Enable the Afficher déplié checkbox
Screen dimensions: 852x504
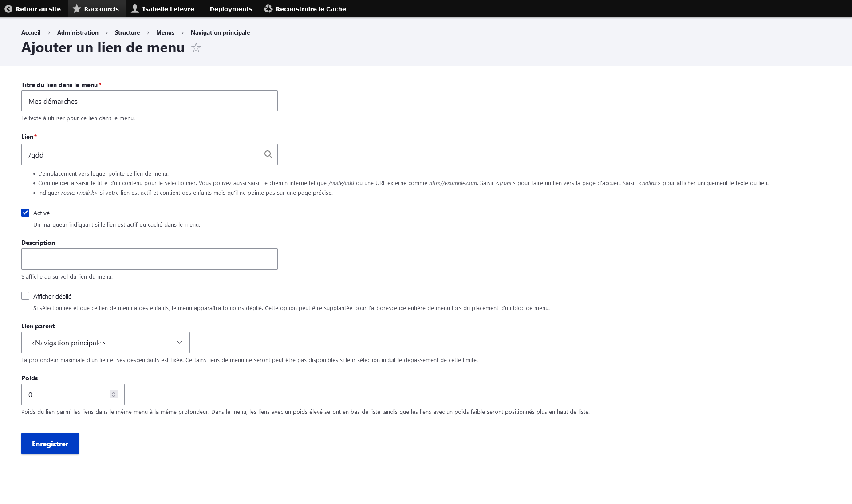click(25, 296)
